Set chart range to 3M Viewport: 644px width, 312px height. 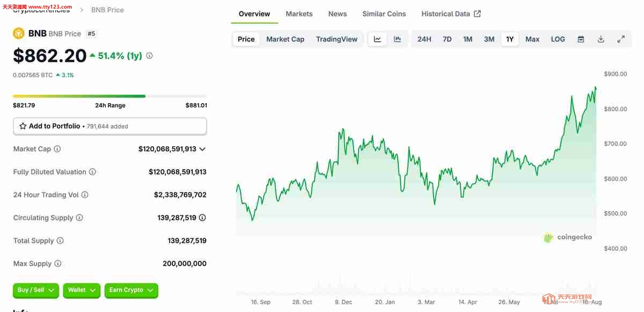[489, 39]
